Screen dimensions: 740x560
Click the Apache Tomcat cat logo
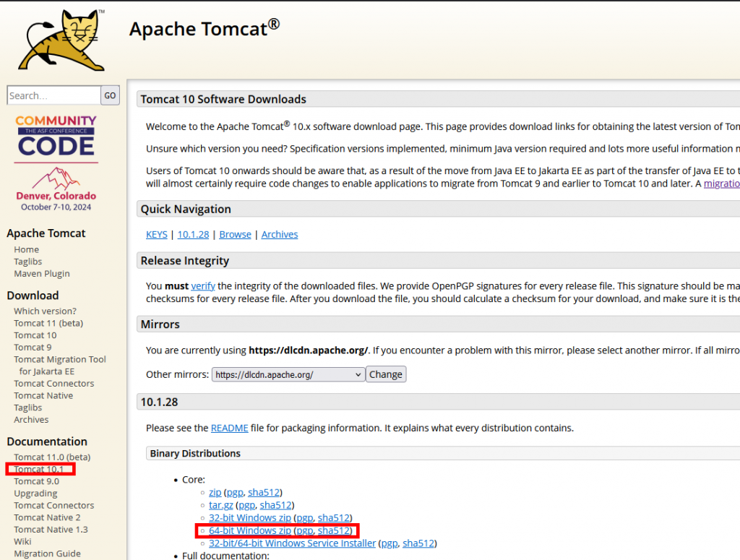[x=61, y=40]
